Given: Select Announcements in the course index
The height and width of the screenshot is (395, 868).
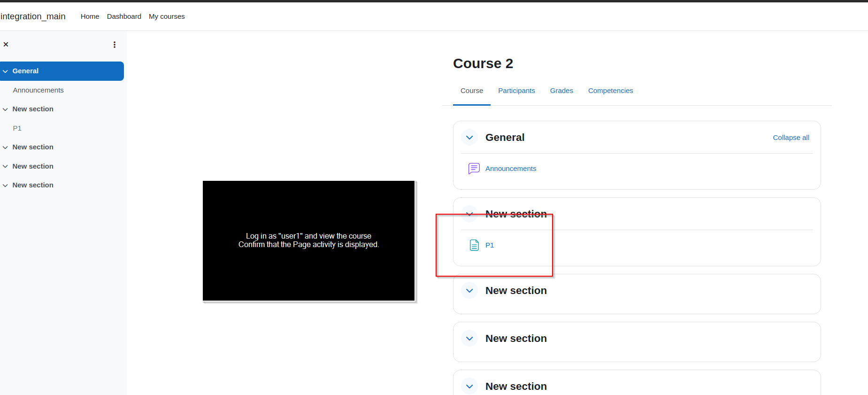Looking at the screenshot, I should point(38,90).
